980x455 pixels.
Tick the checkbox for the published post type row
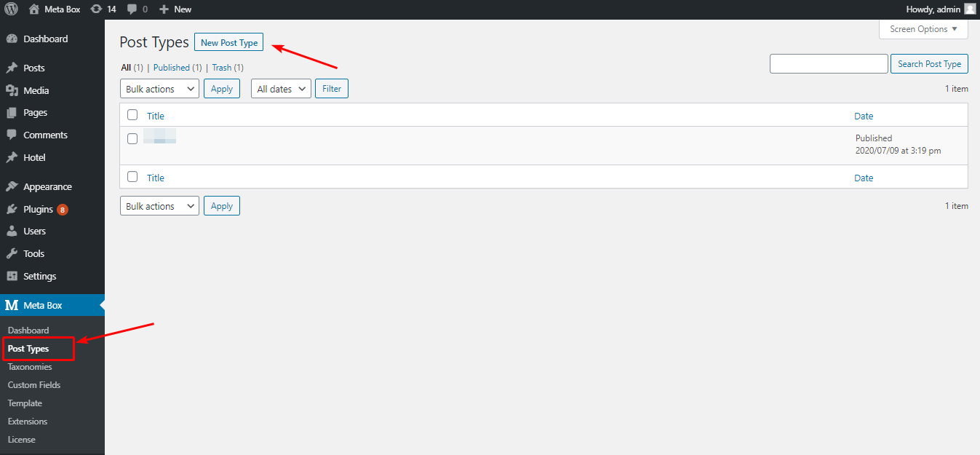tap(132, 138)
